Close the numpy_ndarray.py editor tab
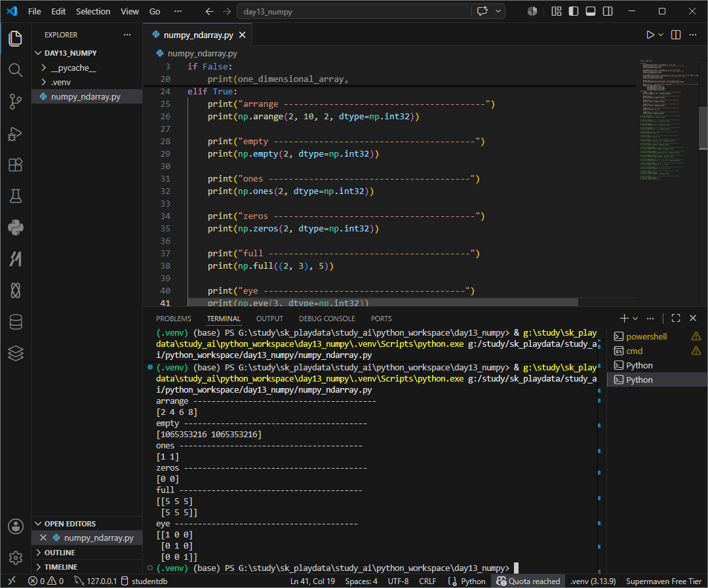Image resolution: width=708 pixels, height=588 pixels. [x=242, y=35]
